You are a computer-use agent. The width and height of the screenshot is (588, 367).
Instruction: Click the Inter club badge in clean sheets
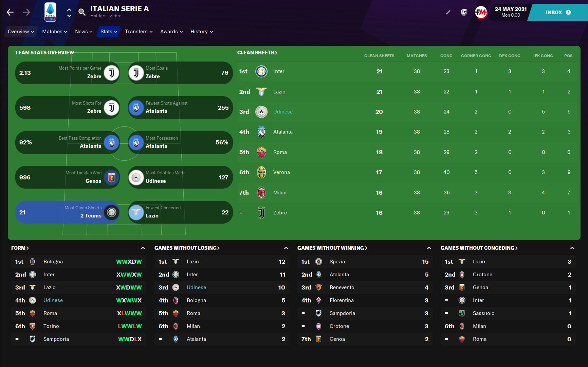pyautogui.click(x=261, y=71)
